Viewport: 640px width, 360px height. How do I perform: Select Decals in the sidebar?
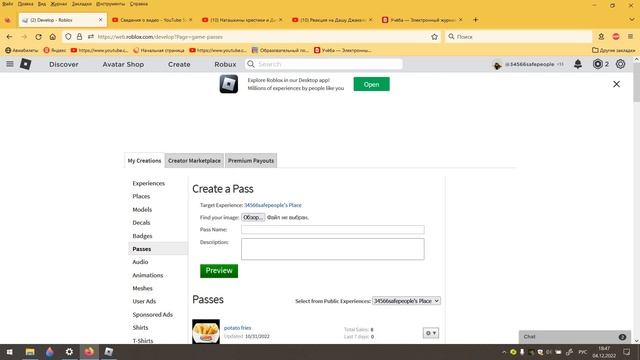point(141,222)
